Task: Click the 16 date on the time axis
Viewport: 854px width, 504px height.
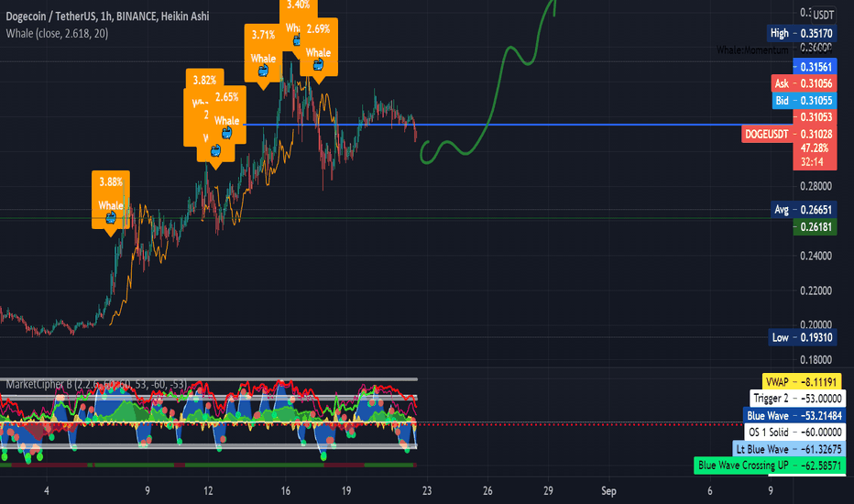Action: [285, 491]
